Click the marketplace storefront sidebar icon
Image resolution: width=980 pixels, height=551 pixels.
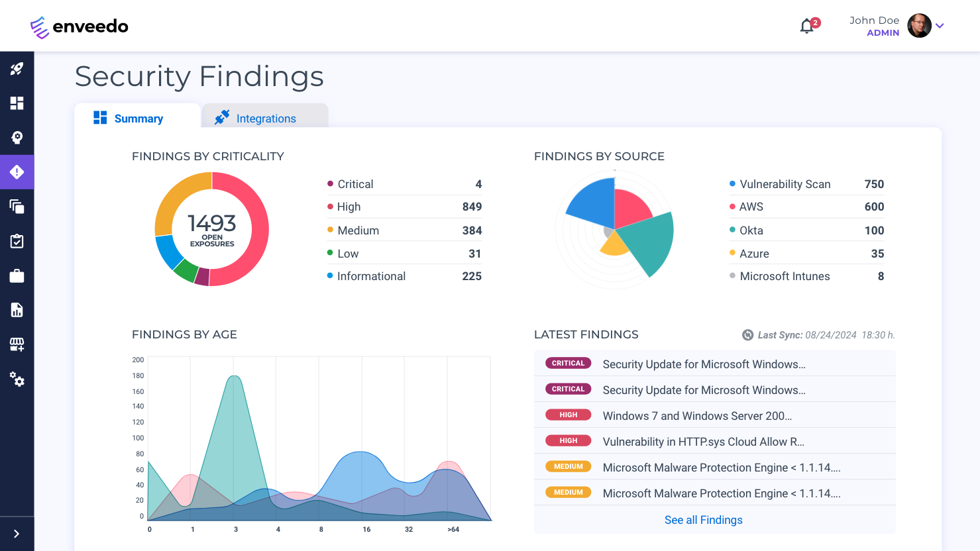coord(17,344)
